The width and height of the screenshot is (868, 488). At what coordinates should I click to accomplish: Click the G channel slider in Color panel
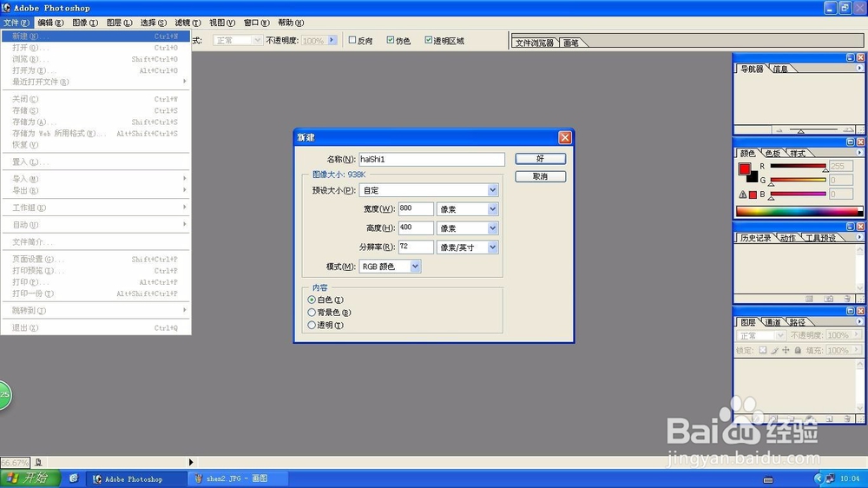[x=798, y=180]
